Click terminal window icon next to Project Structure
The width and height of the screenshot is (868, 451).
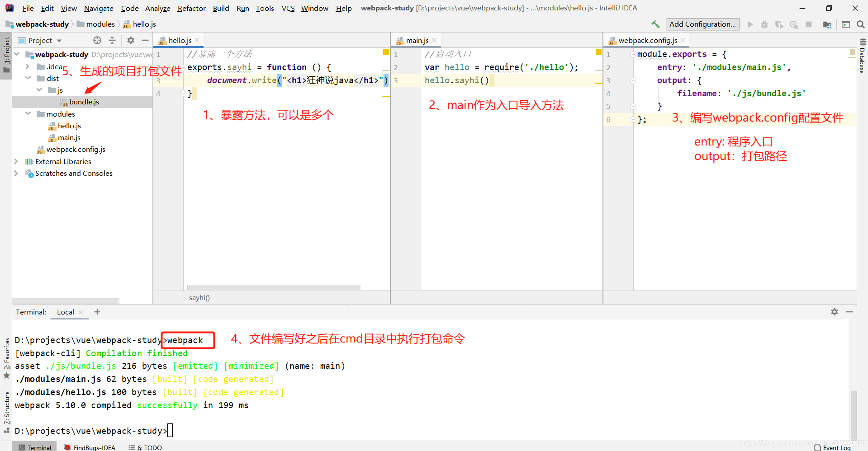(845, 24)
